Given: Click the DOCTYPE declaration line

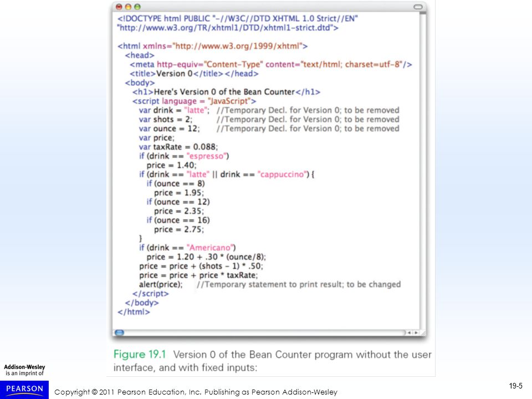Looking at the screenshot, I should pyautogui.click(x=238, y=19).
